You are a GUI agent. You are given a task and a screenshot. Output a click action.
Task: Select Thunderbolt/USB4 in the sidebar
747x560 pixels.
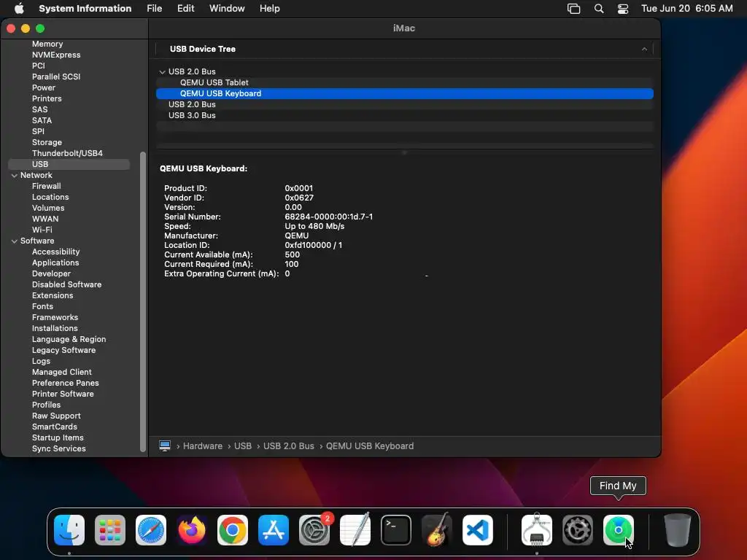point(67,153)
